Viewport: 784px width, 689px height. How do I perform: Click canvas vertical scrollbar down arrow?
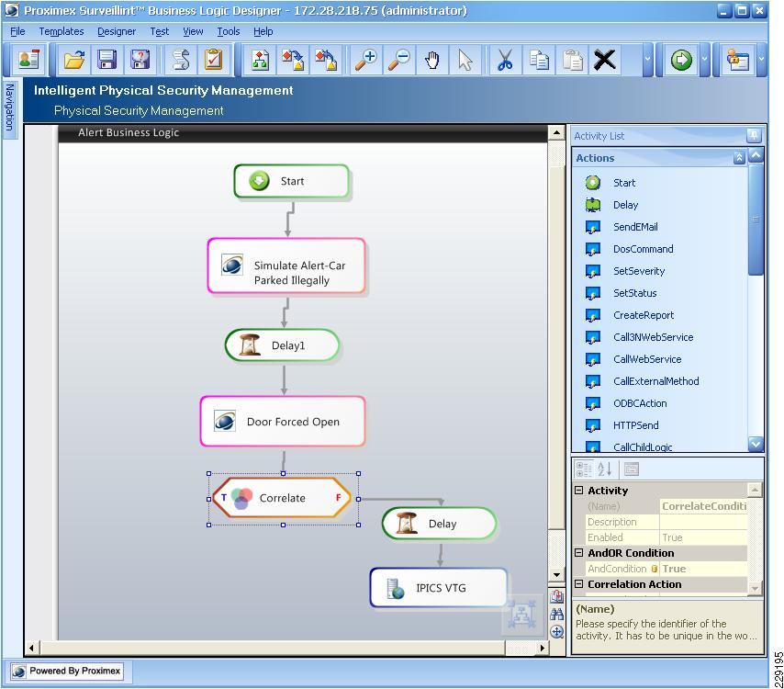pyautogui.click(x=556, y=575)
